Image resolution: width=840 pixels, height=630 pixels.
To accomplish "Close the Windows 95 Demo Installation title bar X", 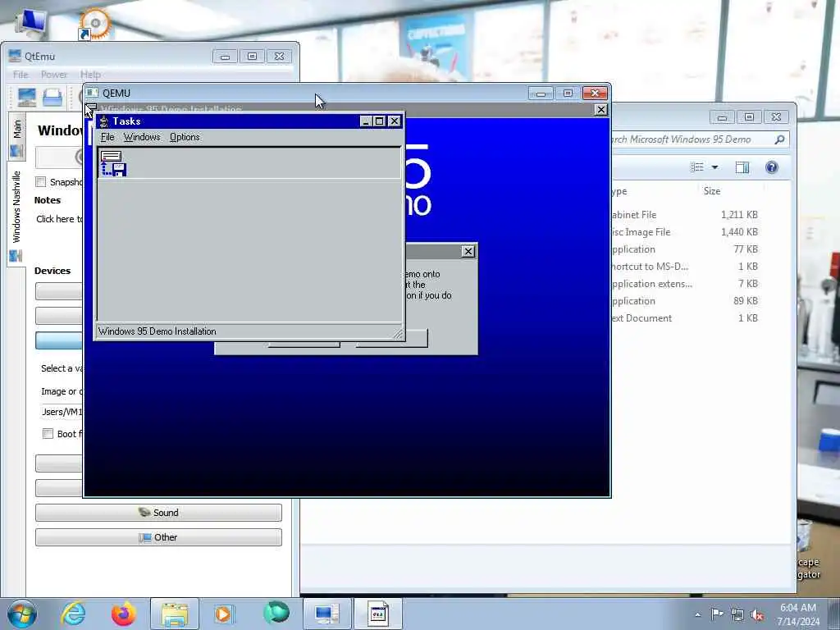I will 601,110.
